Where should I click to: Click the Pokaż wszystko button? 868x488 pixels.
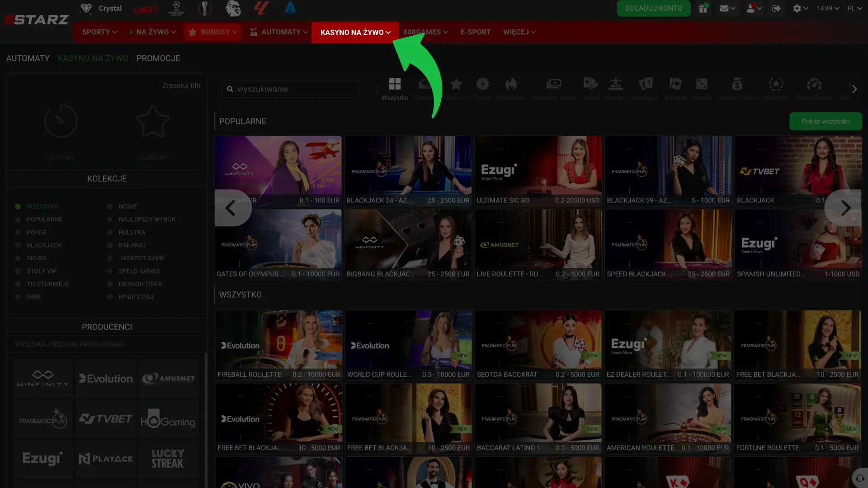point(826,121)
